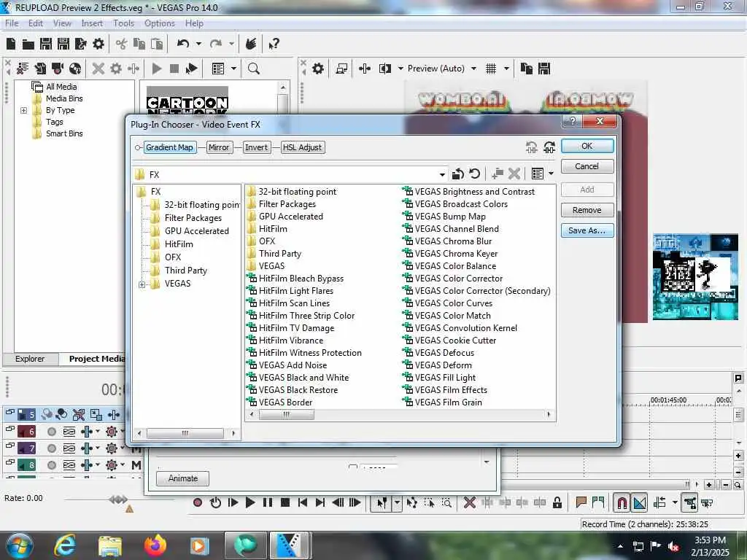Click Save As... button
Image resolution: width=747 pixels, height=560 pixels.
[587, 230]
